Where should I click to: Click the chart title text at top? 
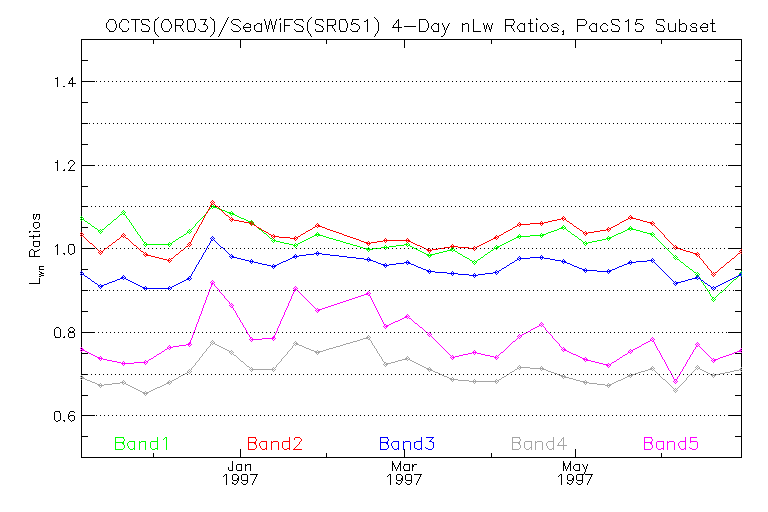coord(410,25)
